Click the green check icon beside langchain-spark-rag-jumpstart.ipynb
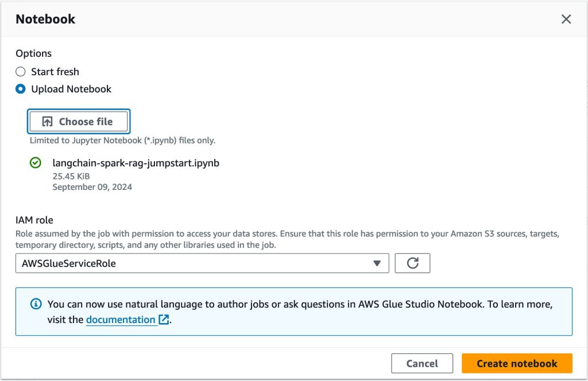The image size is (588, 381). 36,163
